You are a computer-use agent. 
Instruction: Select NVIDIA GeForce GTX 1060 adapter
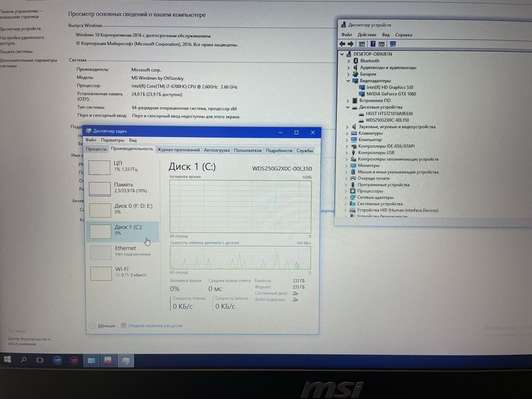pyautogui.click(x=391, y=93)
